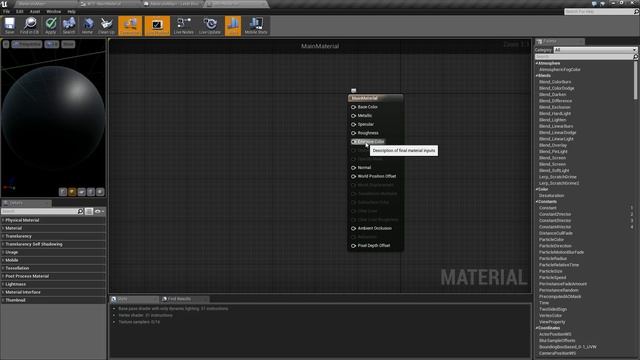Click the Base Color input pin
This screenshot has height=360, width=640.
click(353, 107)
